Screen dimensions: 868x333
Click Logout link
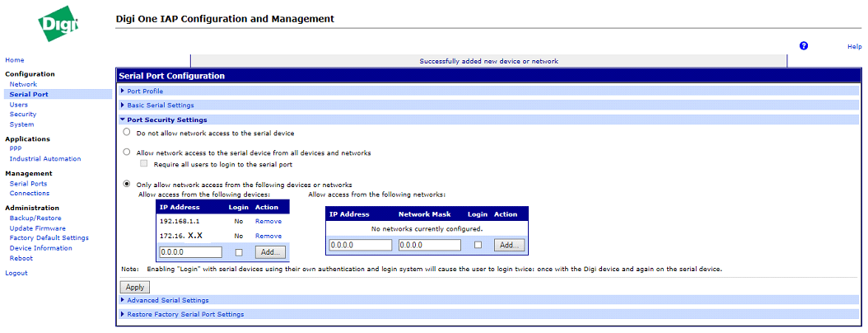point(16,273)
